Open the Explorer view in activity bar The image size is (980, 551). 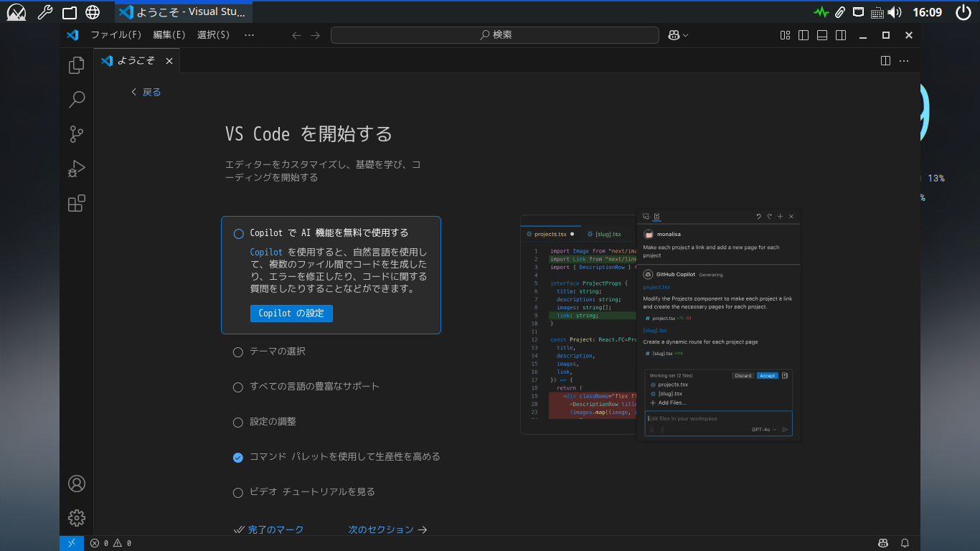pyautogui.click(x=76, y=65)
